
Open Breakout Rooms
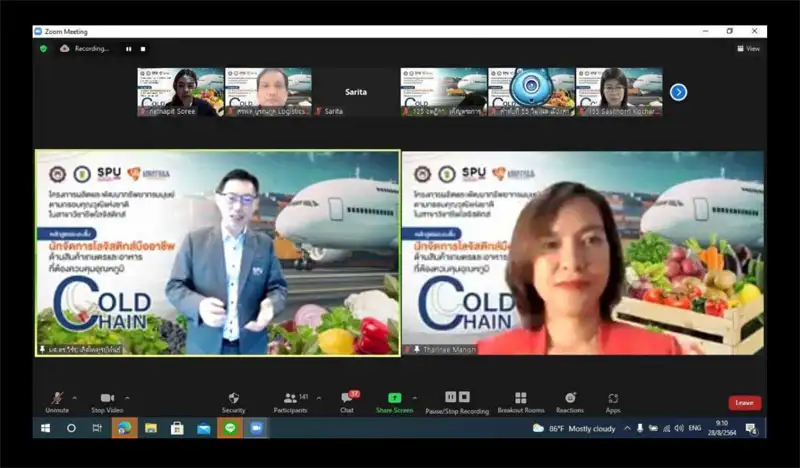tap(520, 400)
